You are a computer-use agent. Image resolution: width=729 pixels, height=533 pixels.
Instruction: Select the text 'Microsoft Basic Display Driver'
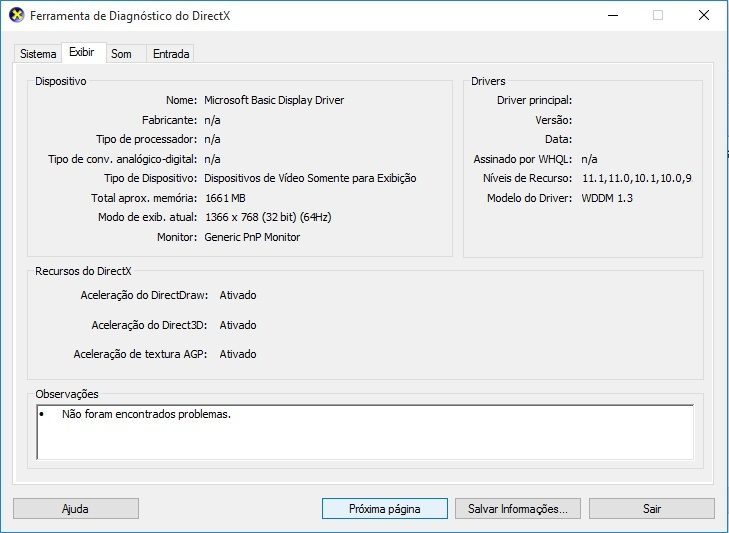[x=274, y=100]
